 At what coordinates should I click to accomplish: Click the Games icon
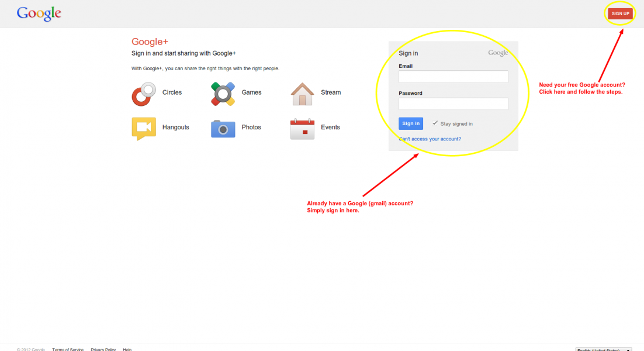coord(223,94)
